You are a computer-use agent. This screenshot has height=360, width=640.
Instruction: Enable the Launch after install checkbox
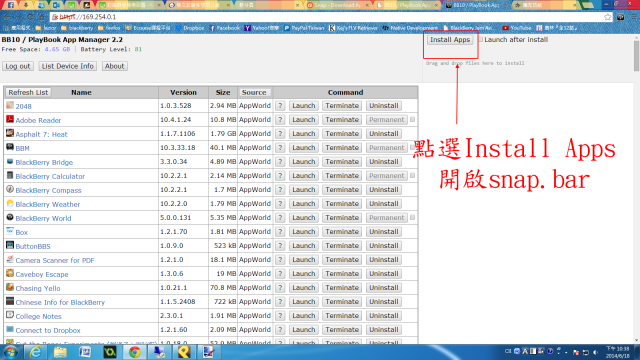[x=480, y=40]
